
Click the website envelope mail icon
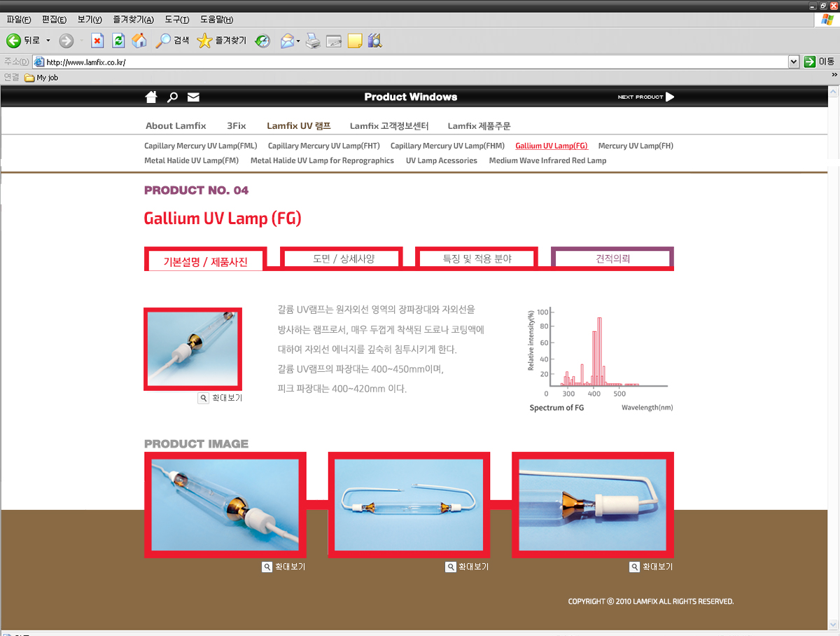(x=193, y=97)
